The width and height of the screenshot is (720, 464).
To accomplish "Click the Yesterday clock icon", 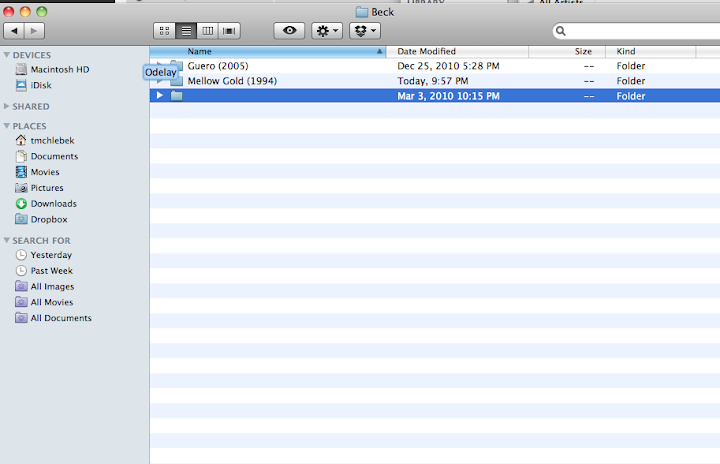I will 21,255.
